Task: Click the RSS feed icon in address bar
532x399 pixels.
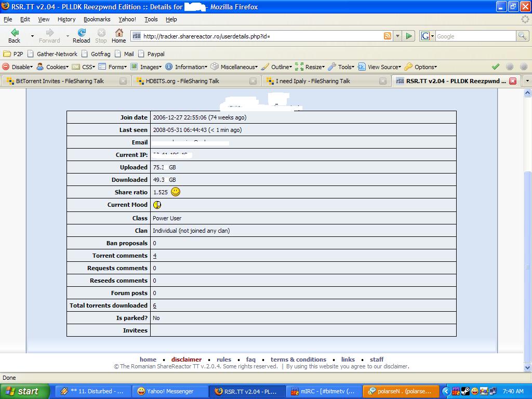Action: coord(388,36)
